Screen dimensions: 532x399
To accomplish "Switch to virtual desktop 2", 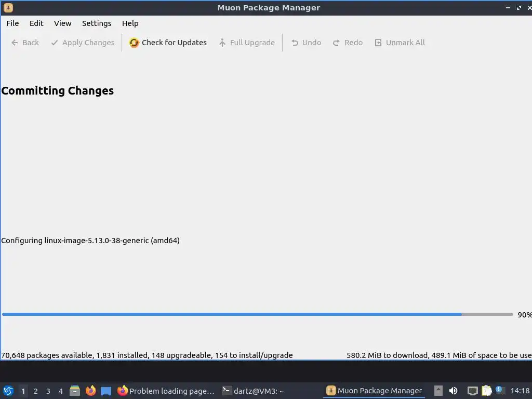I will pos(36,391).
